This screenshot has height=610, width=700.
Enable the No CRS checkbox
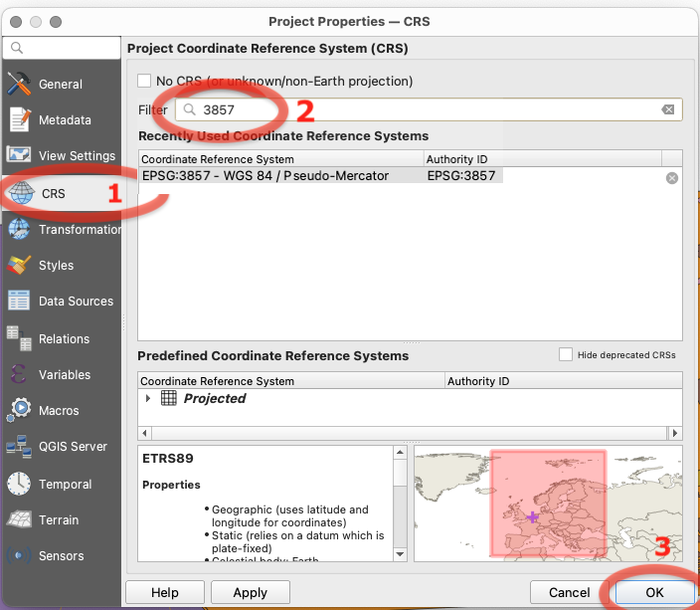[x=145, y=81]
